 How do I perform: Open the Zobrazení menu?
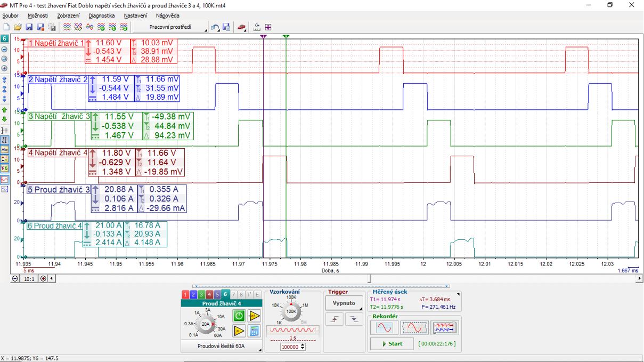pyautogui.click(x=68, y=15)
